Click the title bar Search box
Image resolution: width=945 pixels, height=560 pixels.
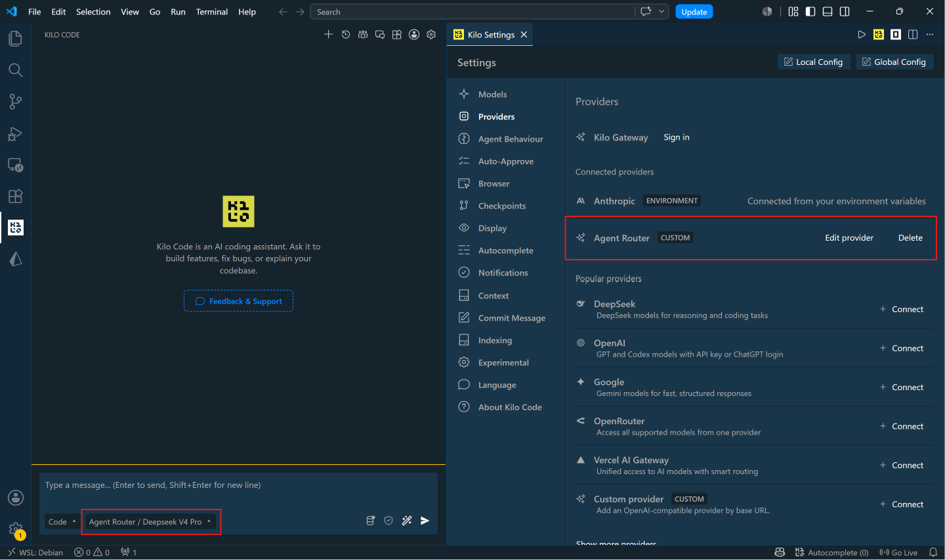click(472, 12)
